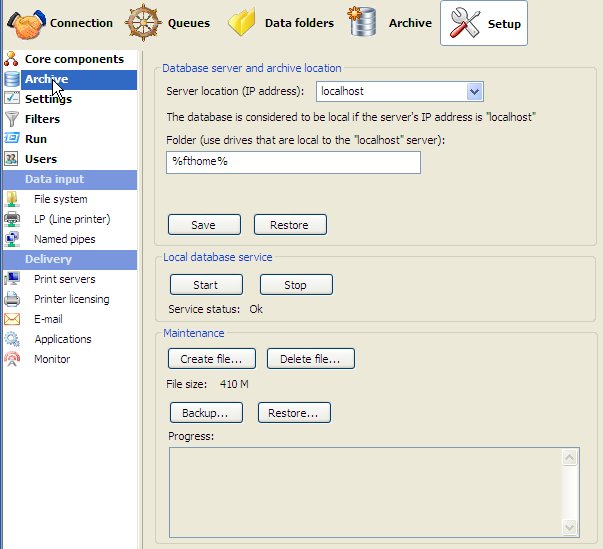Screen dimensions: 603x549
Task: Click the Named pipes icon
Action: pos(12,239)
